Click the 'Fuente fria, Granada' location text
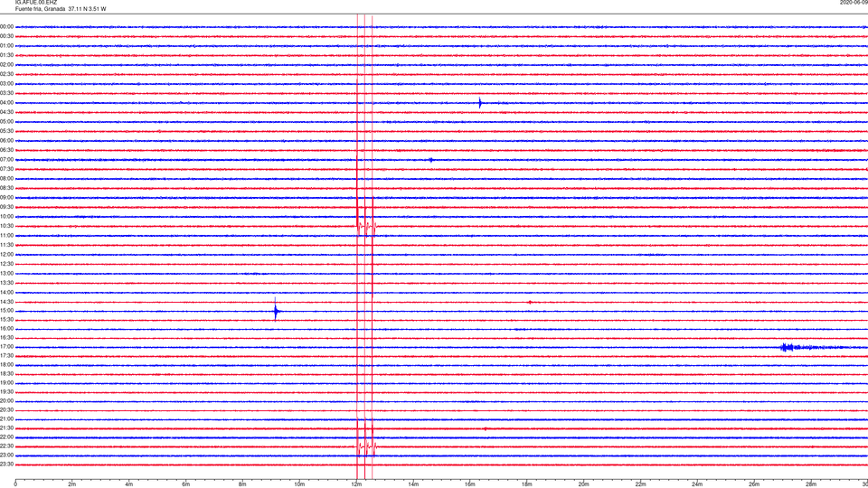Viewport: 868px width, 488px height. coord(40,9)
